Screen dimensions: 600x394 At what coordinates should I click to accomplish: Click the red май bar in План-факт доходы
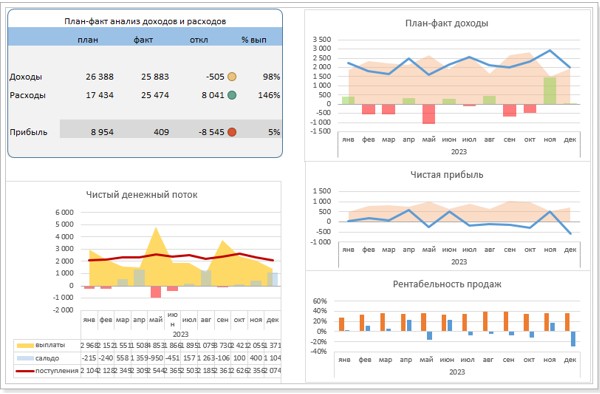point(429,114)
